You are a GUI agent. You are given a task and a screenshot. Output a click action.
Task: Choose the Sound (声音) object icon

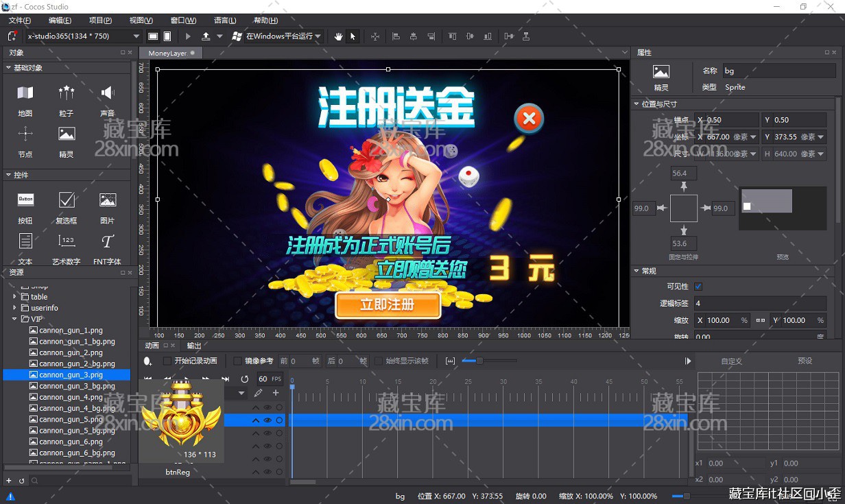click(x=108, y=93)
